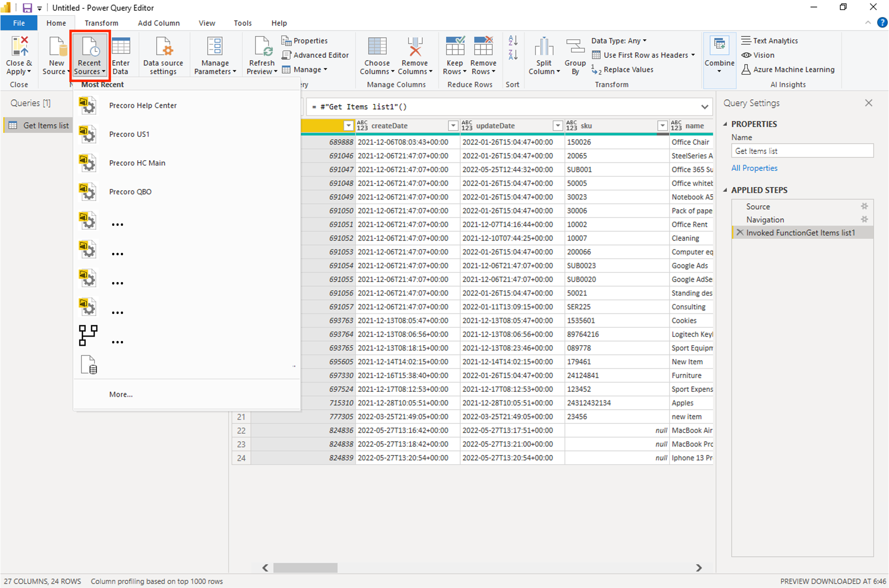Screen dimensions: 889x588
Task: Open query Properties in the ribbon
Action: pos(304,40)
